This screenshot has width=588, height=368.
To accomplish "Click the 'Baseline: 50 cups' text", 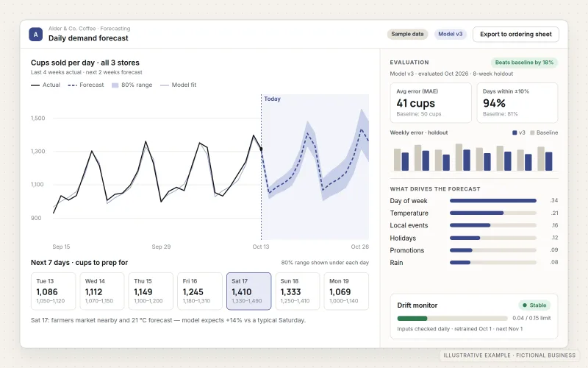I will (x=419, y=114).
